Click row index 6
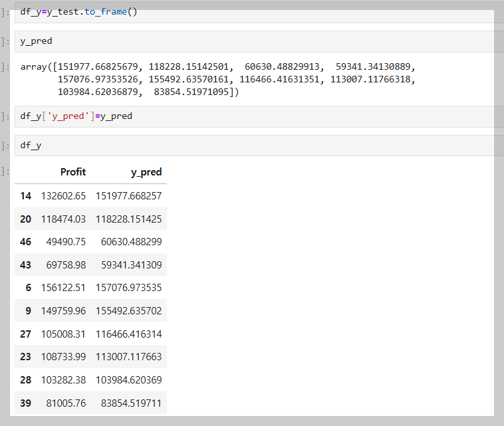Viewport: 504px width, 426px height. point(29,288)
